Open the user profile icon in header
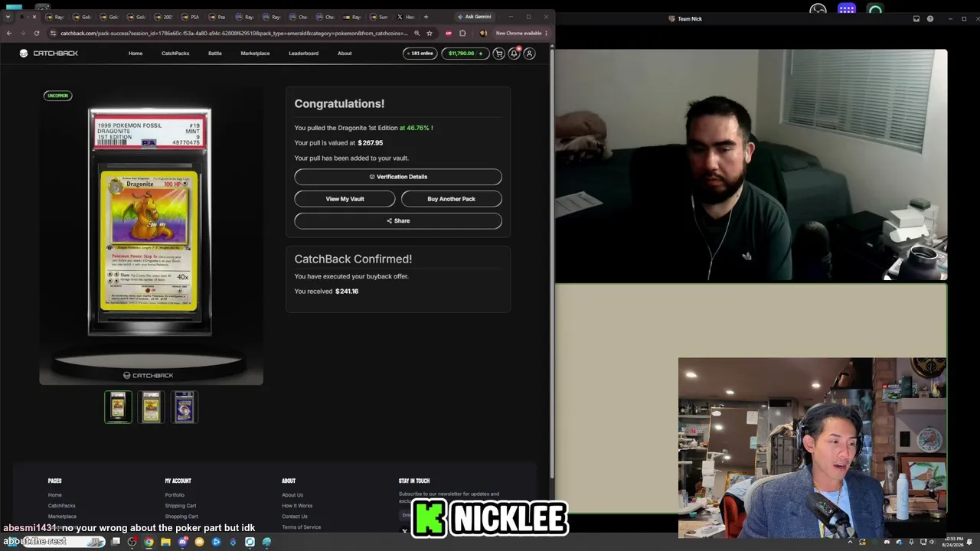The width and height of the screenshot is (980, 551). coord(529,54)
